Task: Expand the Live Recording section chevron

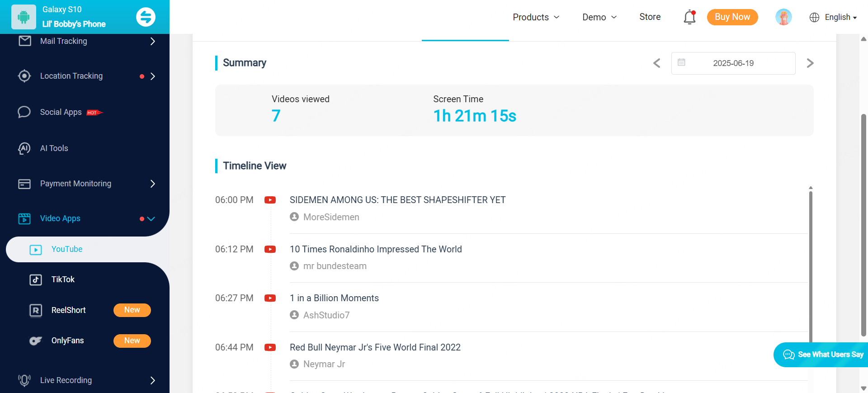Action: (x=153, y=380)
